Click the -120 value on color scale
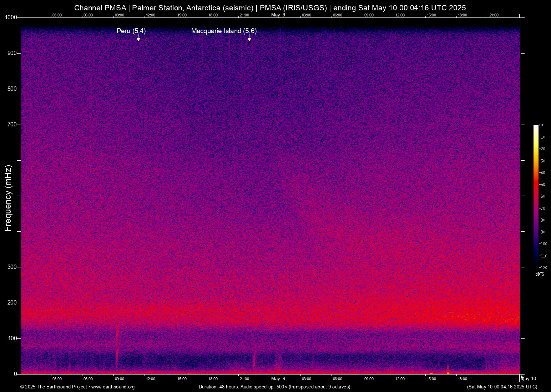 click(x=543, y=268)
